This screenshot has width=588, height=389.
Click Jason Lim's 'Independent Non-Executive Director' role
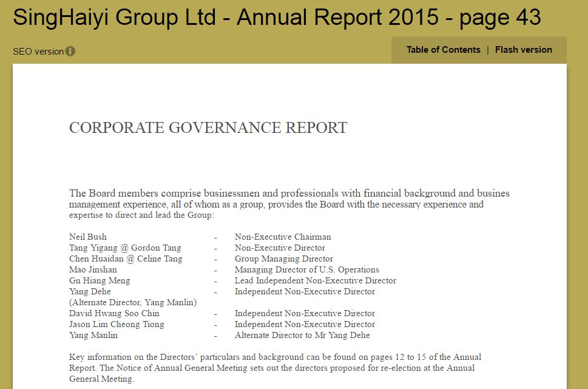(x=305, y=324)
